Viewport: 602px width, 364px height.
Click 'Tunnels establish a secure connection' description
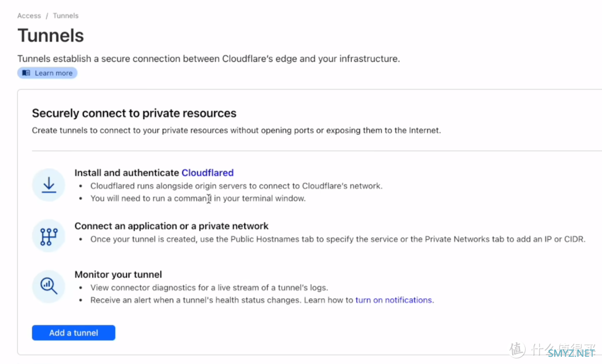208,59
